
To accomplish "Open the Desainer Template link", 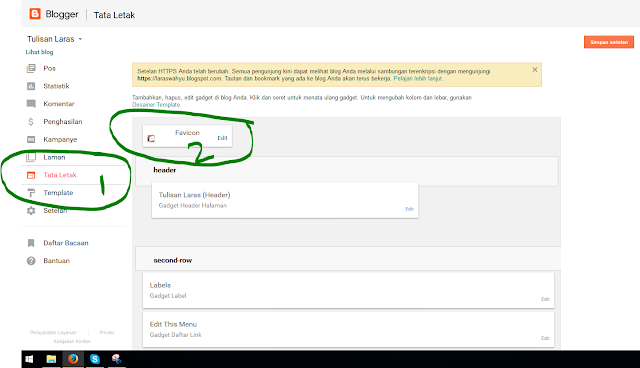I will (156, 104).
